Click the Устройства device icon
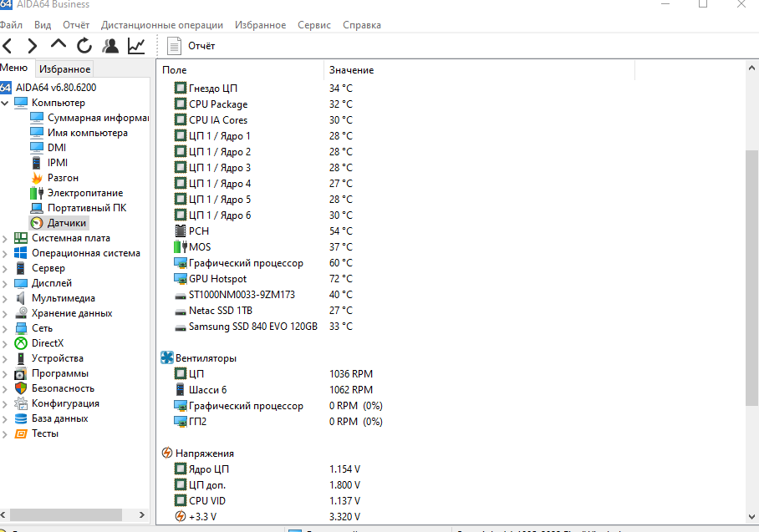Viewport: 759px width, 532px height. click(21, 358)
